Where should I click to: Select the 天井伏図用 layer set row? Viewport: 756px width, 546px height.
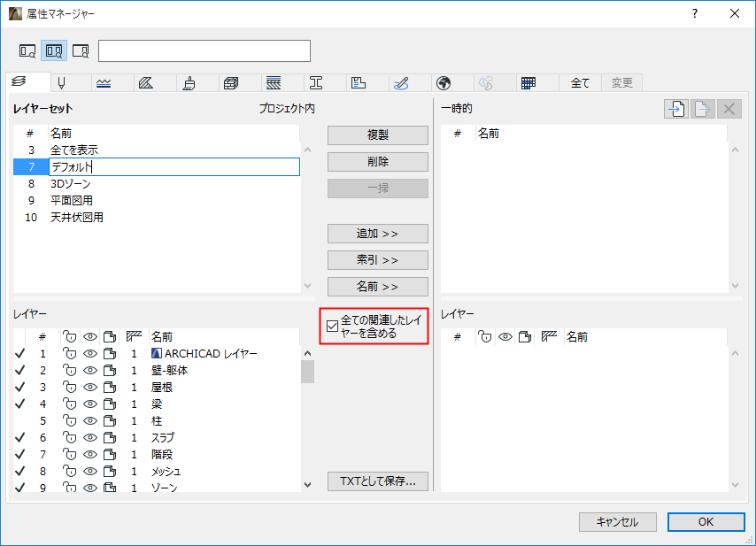pos(157,218)
